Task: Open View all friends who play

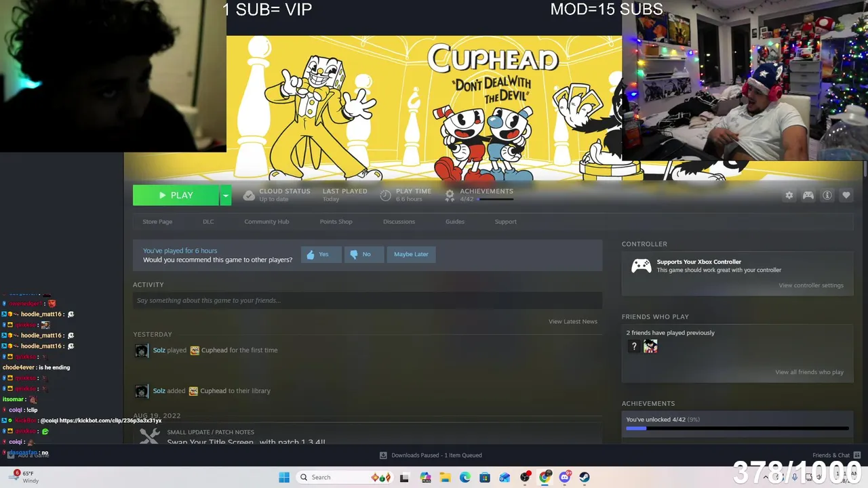Action: coord(809,372)
